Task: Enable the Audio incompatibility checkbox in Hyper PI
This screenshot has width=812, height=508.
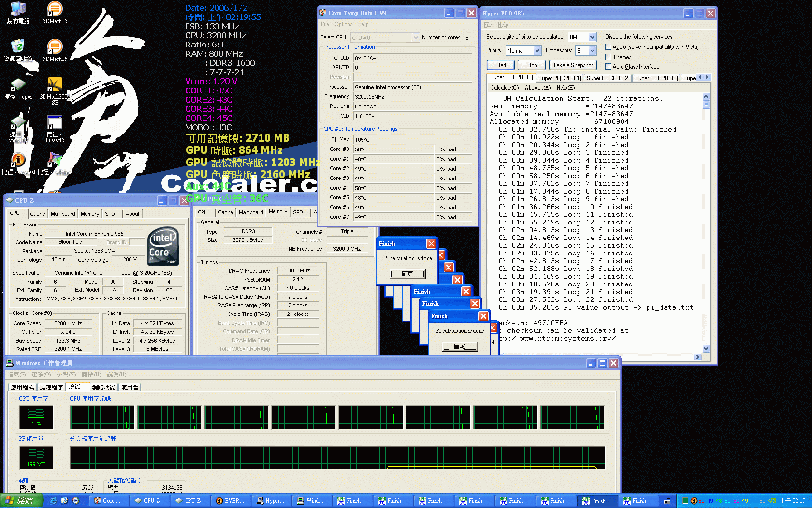Action: pyautogui.click(x=609, y=47)
